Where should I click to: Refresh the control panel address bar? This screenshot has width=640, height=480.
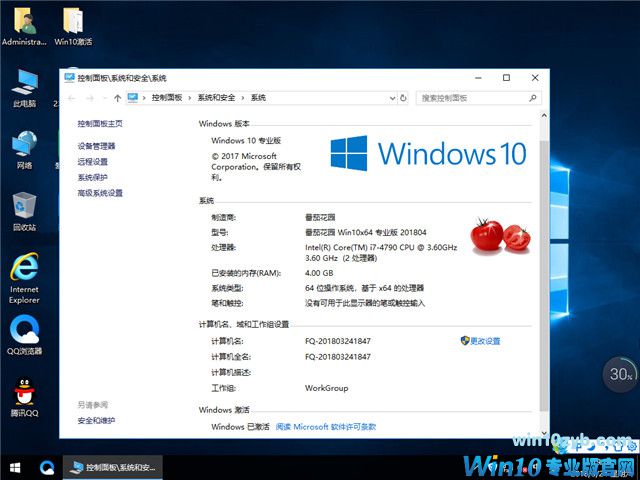403,98
